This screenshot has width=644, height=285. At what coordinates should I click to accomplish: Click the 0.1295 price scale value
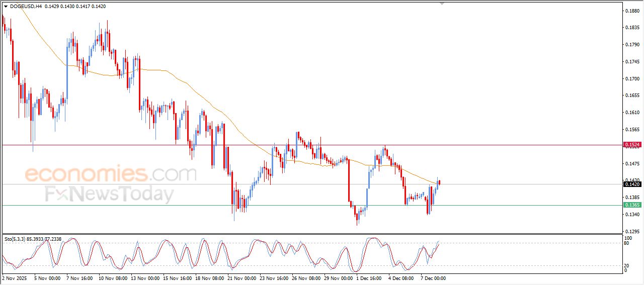(631, 231)
